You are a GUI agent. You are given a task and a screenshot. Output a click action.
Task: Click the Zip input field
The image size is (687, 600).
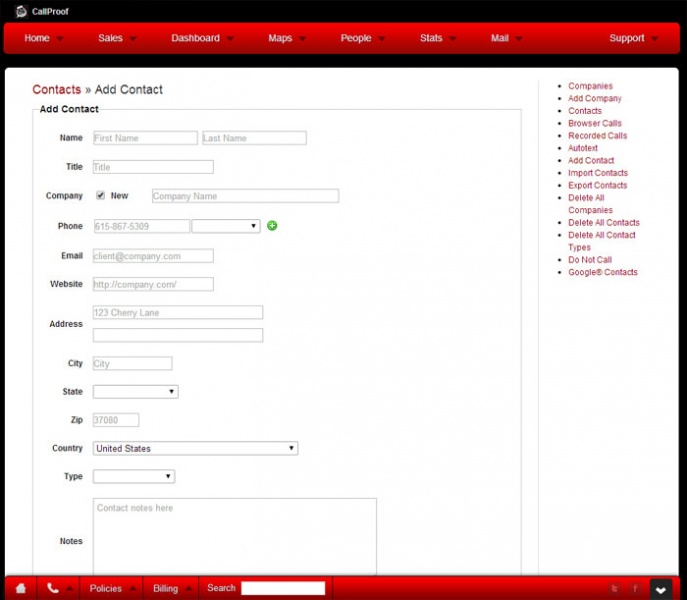116,420
